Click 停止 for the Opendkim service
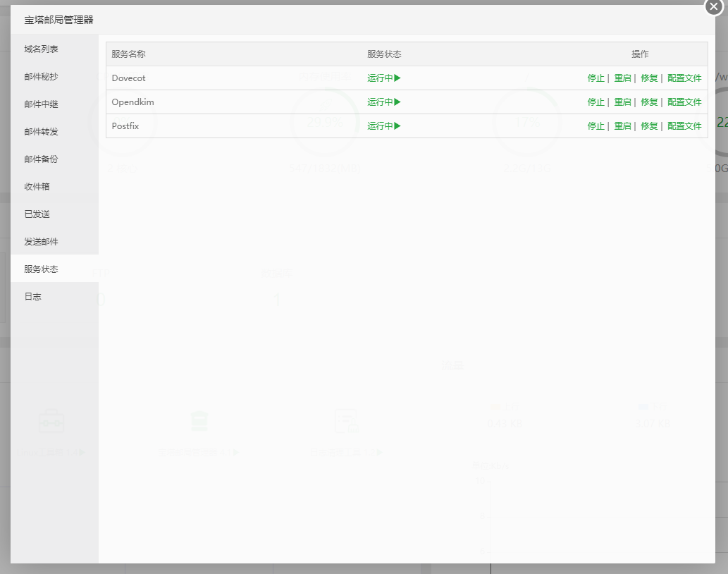The height and width of the screenshot is (574, 728). tap(596, 102)
